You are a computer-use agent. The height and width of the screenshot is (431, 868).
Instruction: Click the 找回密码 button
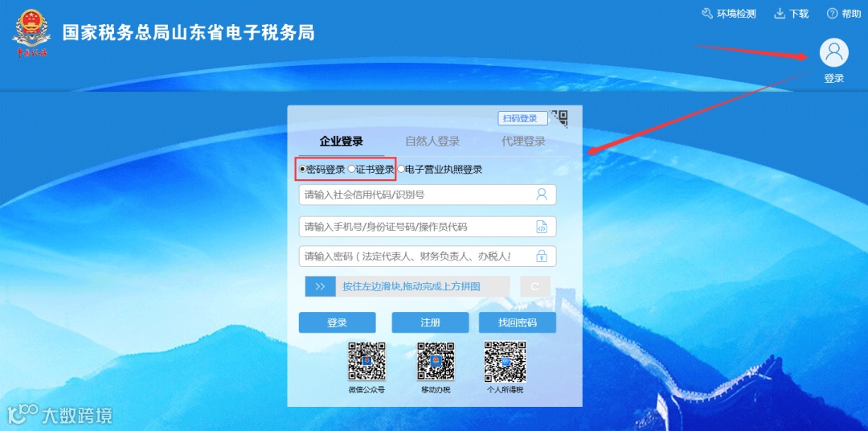click(x=518, y=322)
